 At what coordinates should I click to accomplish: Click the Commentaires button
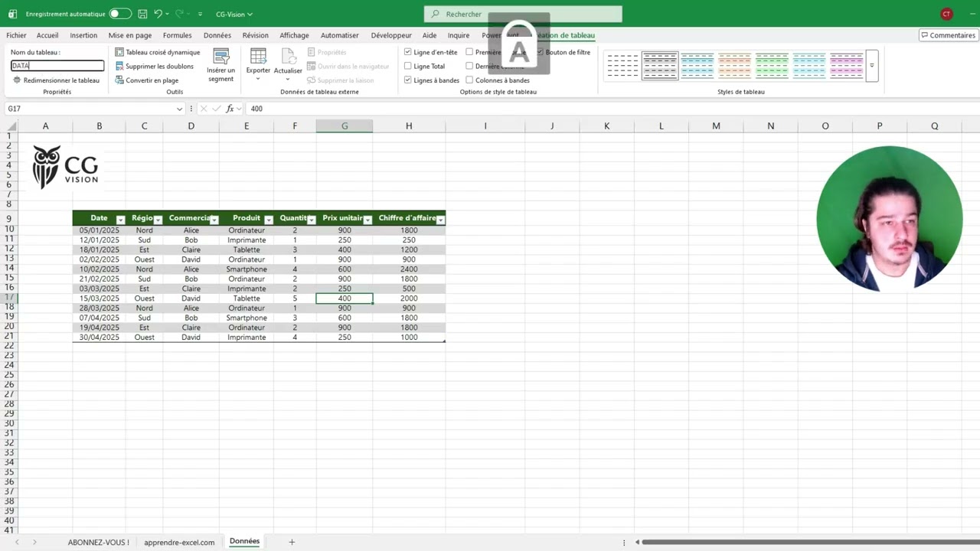coord(948,35)
